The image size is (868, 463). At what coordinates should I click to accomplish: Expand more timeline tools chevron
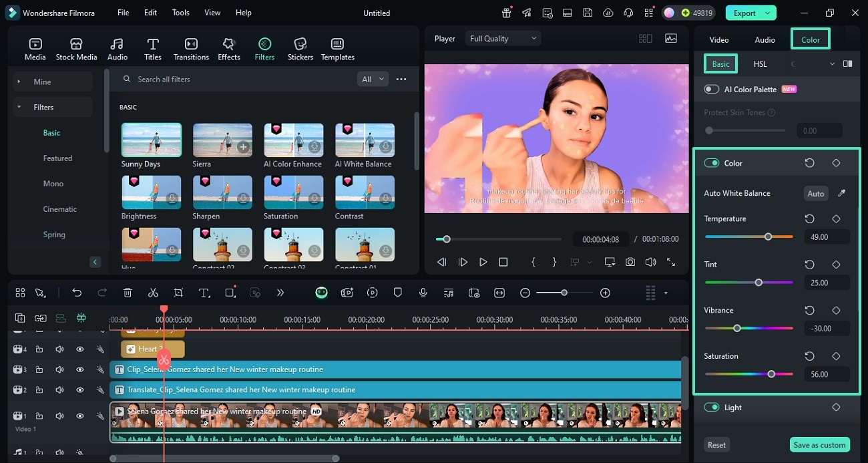tap(280, 293)
